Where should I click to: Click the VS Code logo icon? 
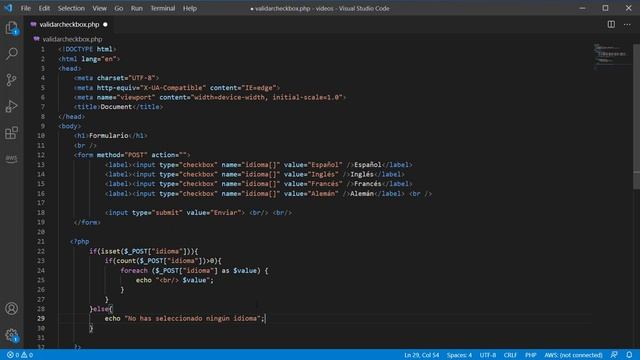point(8,8)
